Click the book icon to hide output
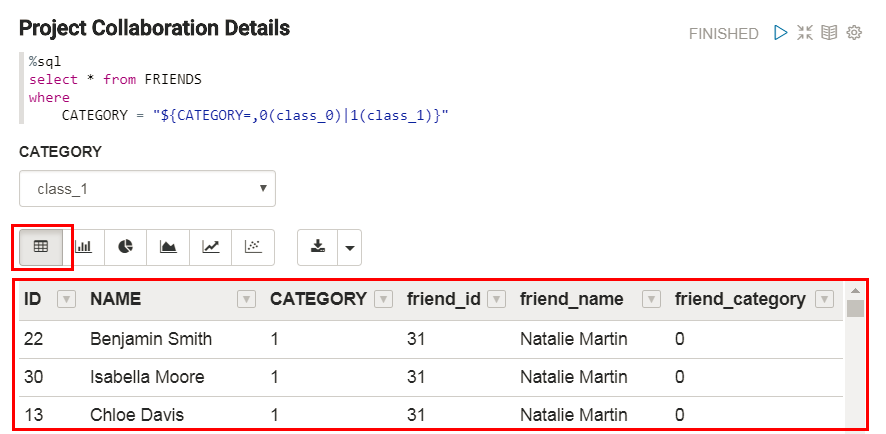Viewport: 886px width, 434px height. tap(829, 33)
